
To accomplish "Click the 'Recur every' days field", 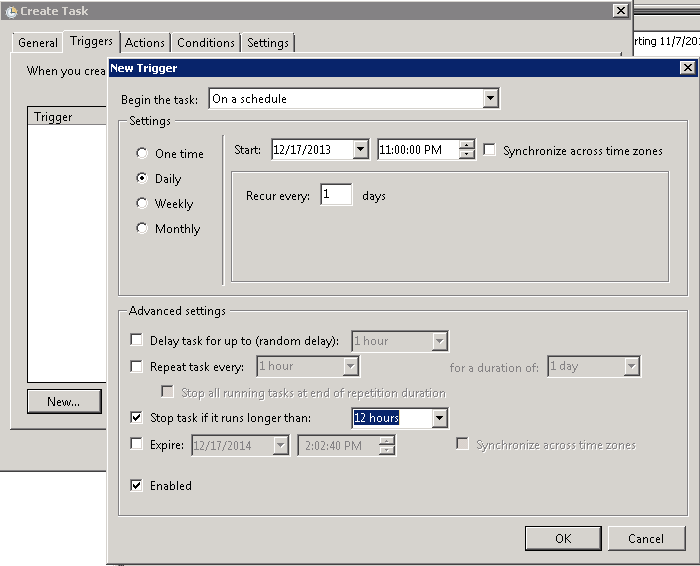I will (x=336, y=196).
